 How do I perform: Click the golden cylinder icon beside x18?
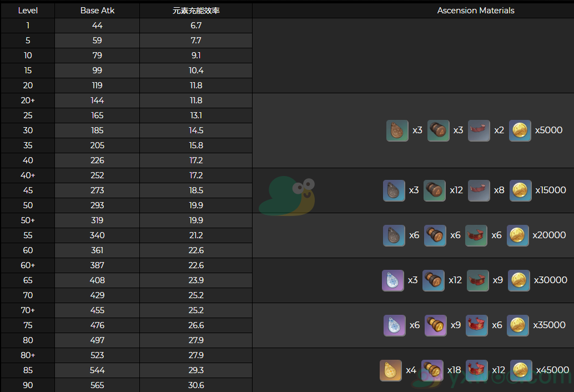(x=432, y=371)
